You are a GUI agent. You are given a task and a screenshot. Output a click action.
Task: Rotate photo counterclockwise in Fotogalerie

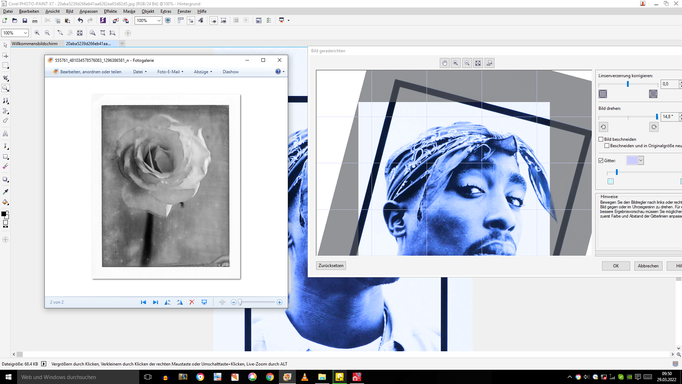tap(167, 302)
